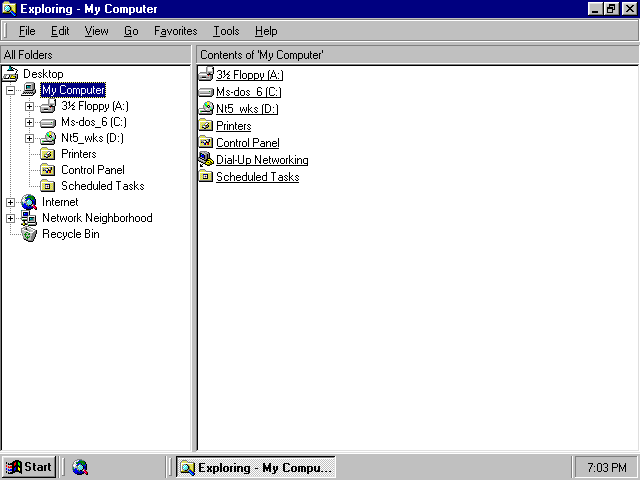Click the Exploring - My Computer taskbar button

pyautogui.click(x=255, y=467)
